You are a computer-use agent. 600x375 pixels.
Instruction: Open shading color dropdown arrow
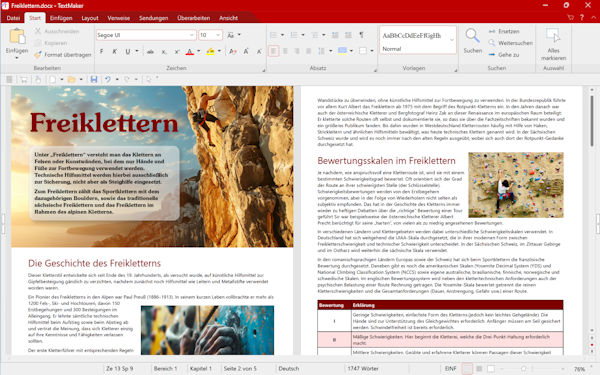click(x=351, y=51)
